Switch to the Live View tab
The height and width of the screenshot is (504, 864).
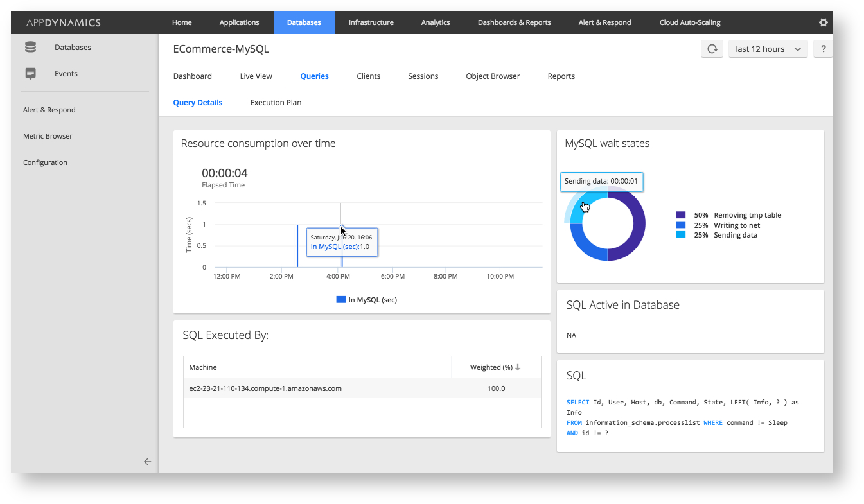pyautogui.click(x=256, y=76)
